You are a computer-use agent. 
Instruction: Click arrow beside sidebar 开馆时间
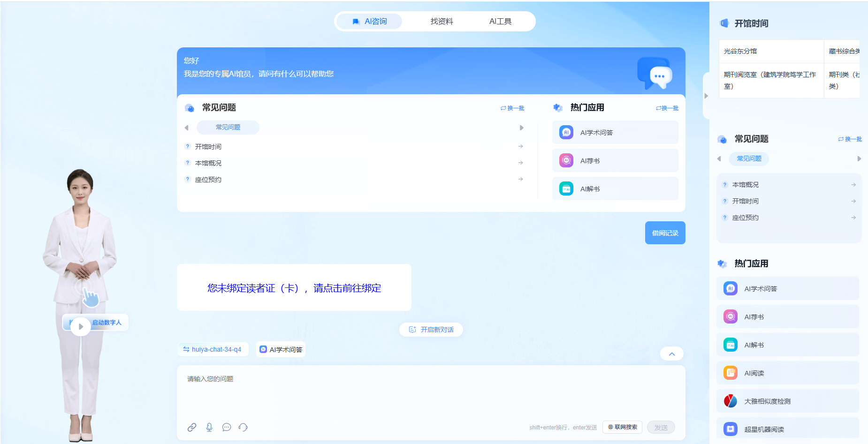pyautogui.click(x=853, y=202)
